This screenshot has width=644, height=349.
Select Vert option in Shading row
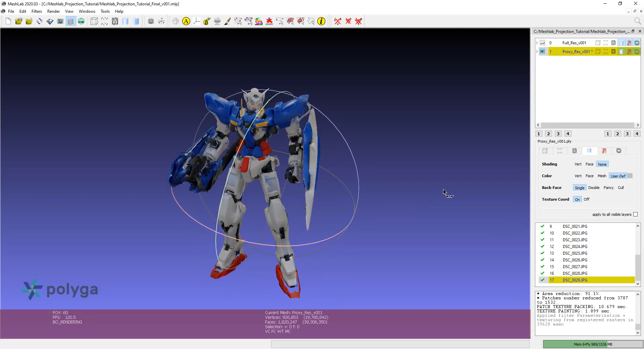(578, 164)
